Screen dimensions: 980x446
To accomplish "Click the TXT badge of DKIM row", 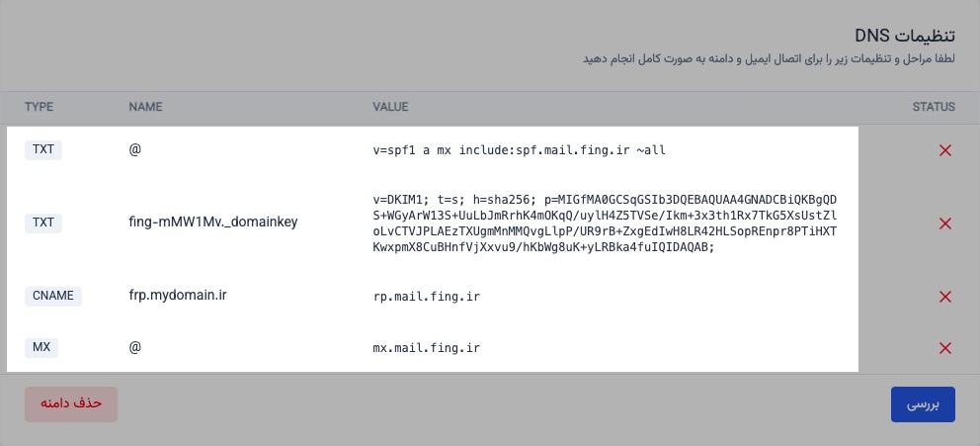I will 44,223.
